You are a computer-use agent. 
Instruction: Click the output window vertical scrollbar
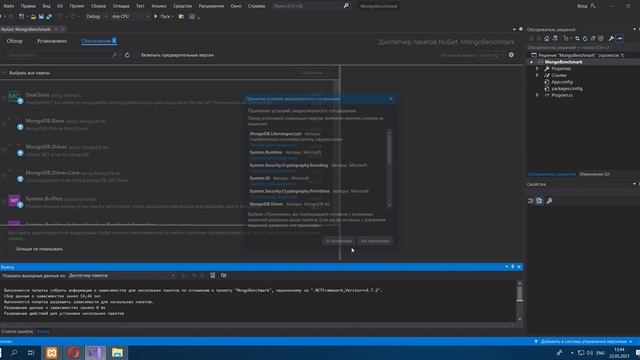pyautogui.click(x=519, y=301)
